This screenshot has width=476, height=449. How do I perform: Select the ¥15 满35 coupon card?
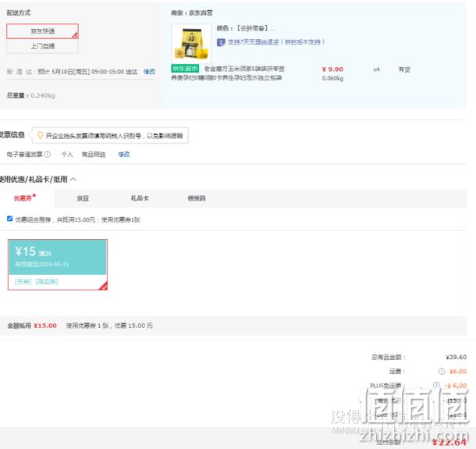point(58,265)
